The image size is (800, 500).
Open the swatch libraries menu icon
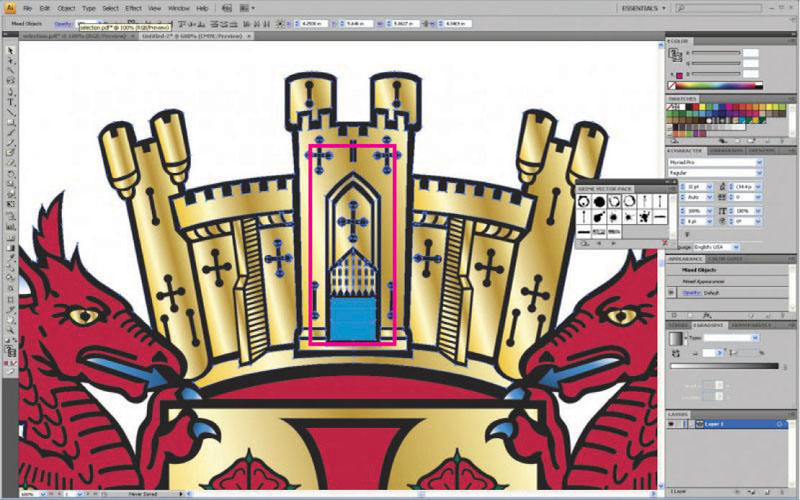(673, 141)
